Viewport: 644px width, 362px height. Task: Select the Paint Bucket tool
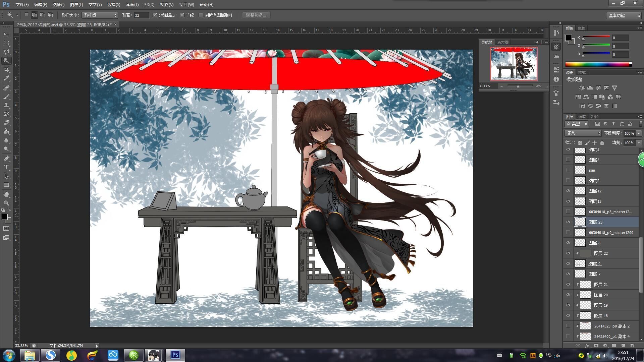click(x=6, y=132)
